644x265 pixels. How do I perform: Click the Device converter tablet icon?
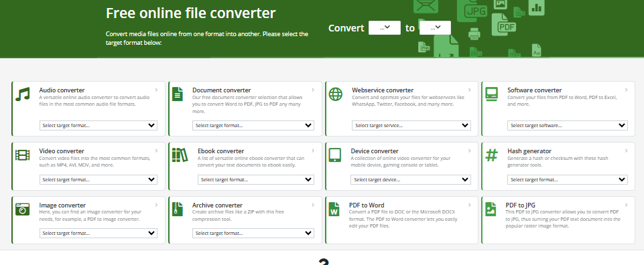[335, 155]
